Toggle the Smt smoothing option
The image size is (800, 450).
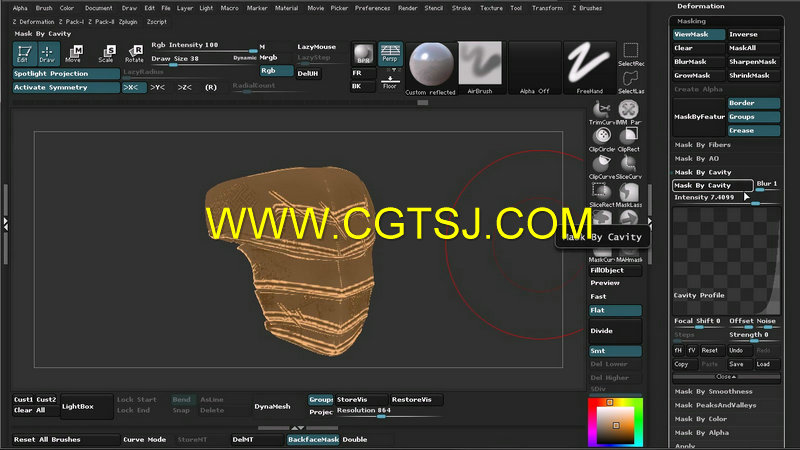coord(615,351)
